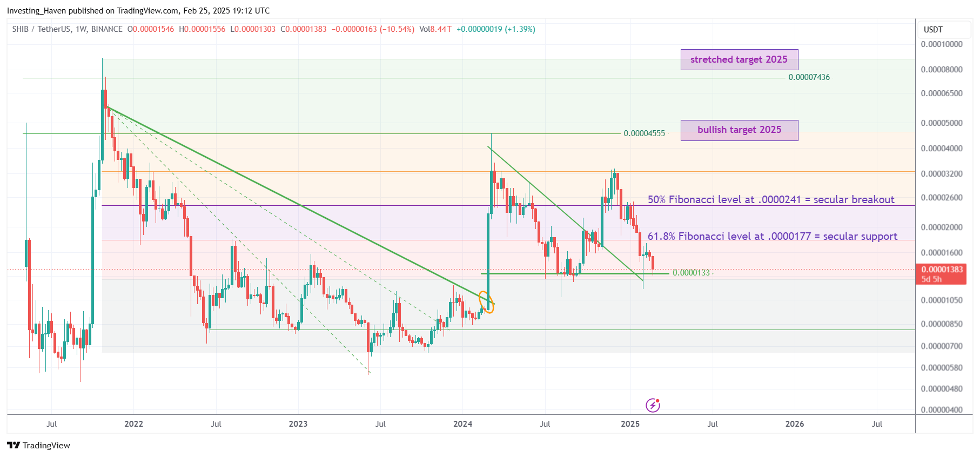Click the USDT currency label
The width and height of the screenshot is (980, 457).
pos(933,30)
